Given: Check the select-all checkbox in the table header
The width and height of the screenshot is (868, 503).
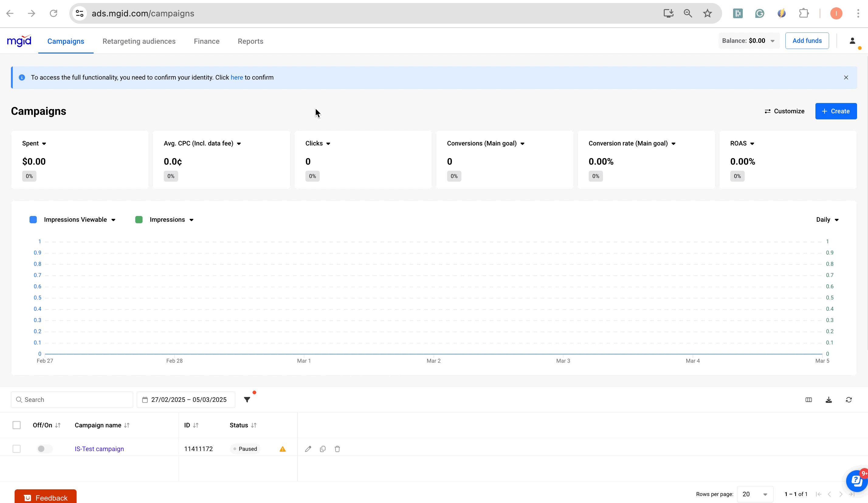Looking at the screenshot, I should click(x=16, y=425).
